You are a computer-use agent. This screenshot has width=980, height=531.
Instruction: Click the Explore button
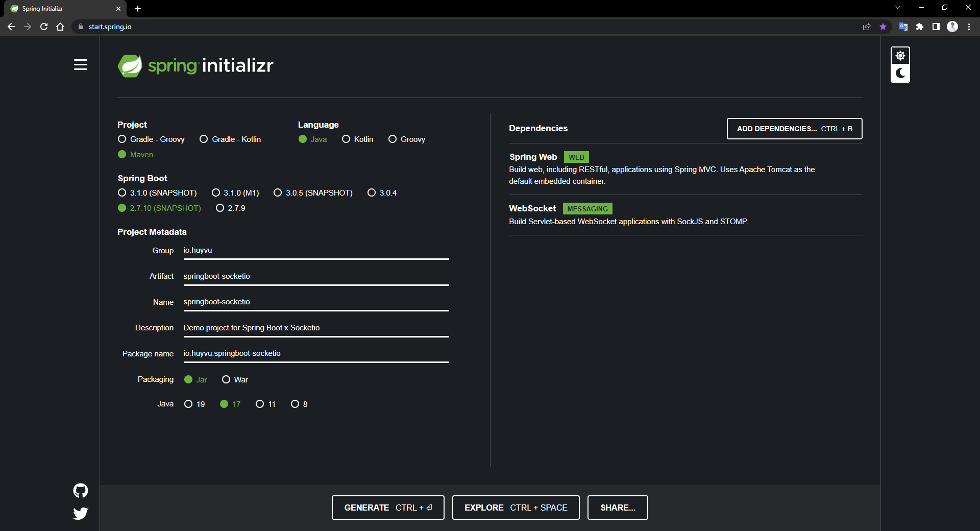516,508
